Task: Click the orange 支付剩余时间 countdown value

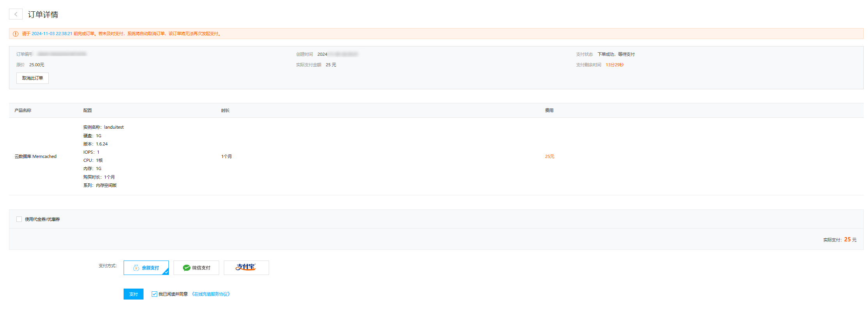Action: 615,65
